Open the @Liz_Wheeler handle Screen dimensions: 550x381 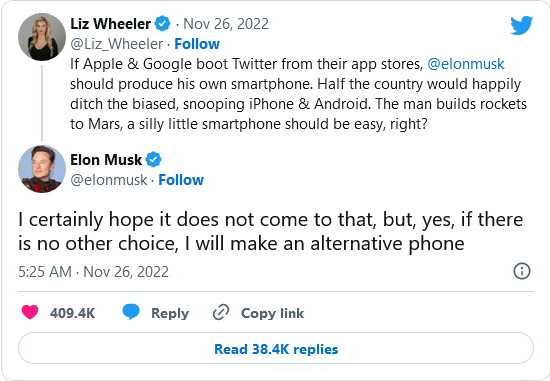[x=116, y=44]
